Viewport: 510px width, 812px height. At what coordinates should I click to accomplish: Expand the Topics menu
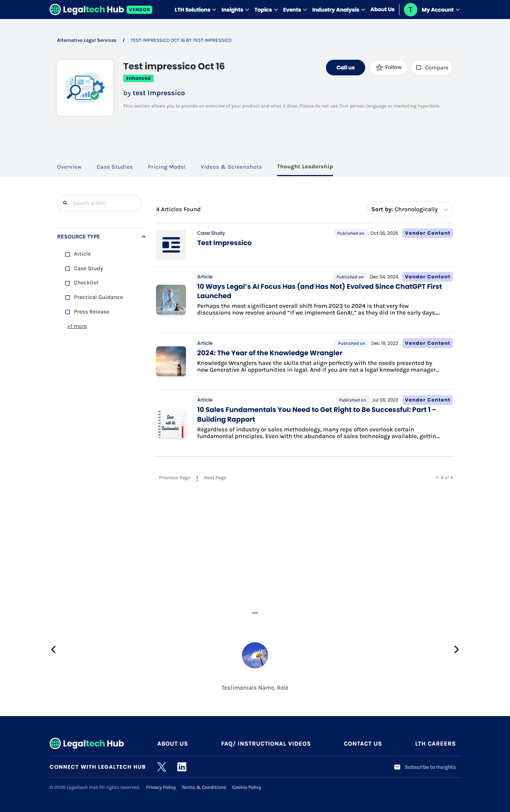pyautogui.click(x=266, y=10)
